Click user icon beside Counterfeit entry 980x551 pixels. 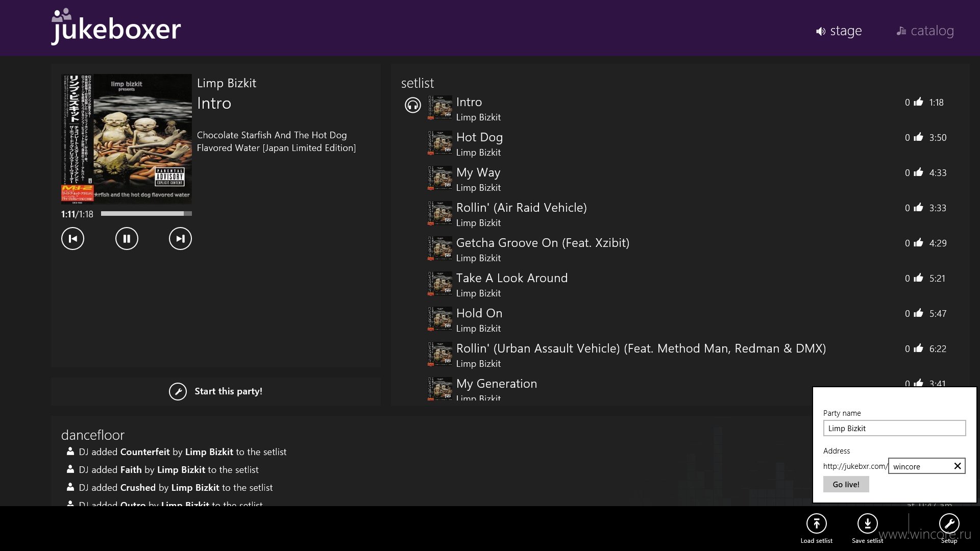70,451
